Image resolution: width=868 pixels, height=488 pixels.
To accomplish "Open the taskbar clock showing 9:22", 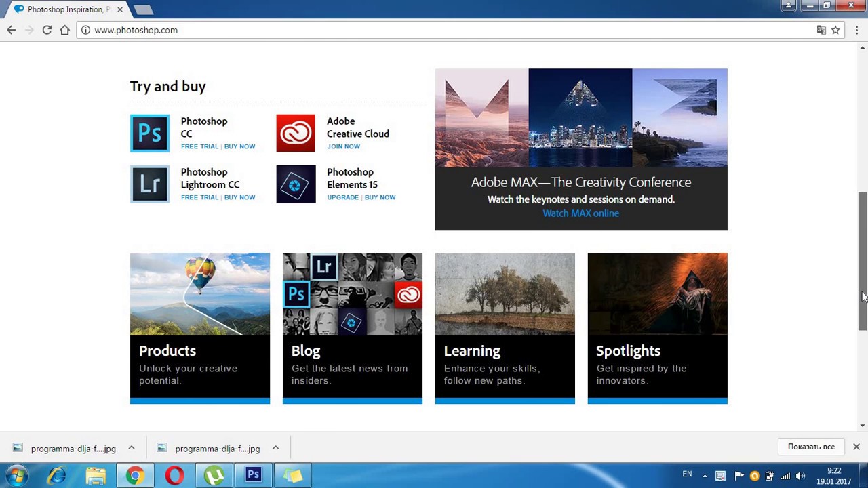I will point(834,476).
